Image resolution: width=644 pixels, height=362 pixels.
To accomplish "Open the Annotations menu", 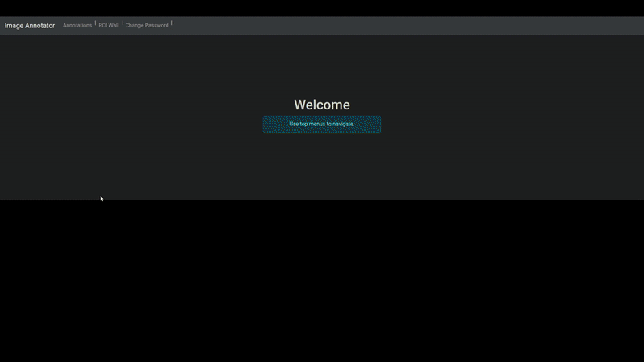I will tap(77, 26).
